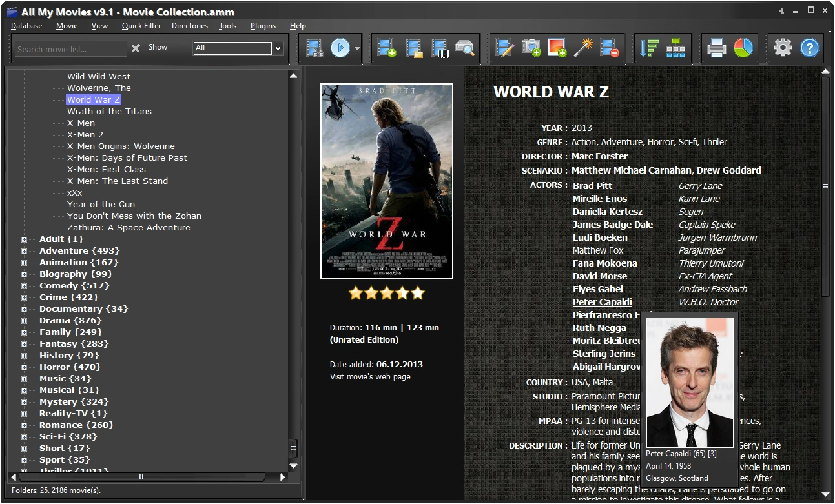Open settings with the gear icon
This screenshot has height=504, width=835.
click(x=783, y=48)
